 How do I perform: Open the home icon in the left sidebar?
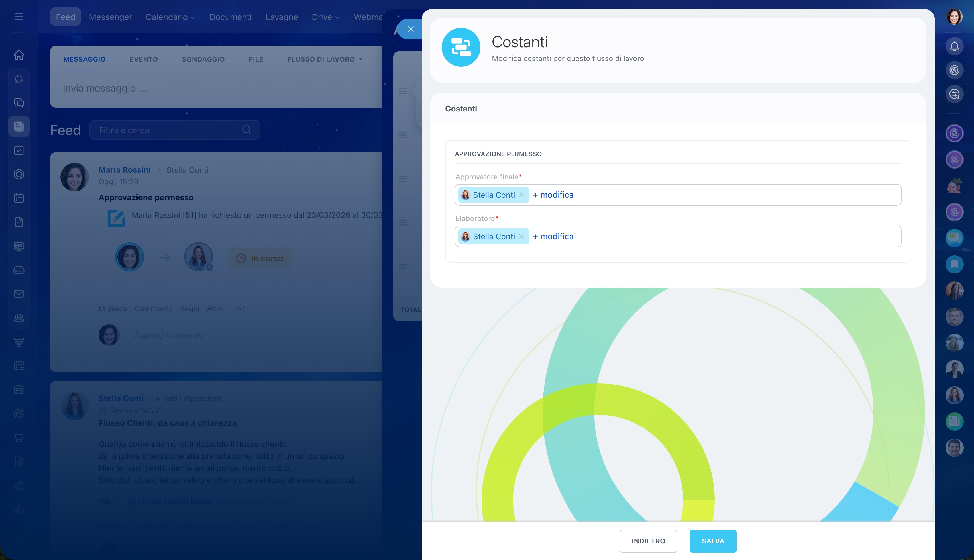click(19, 55)
